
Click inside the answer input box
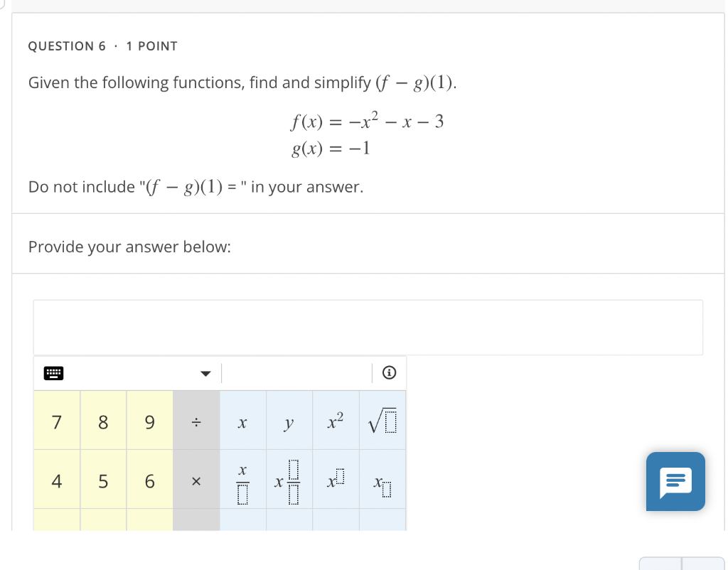[x=368, y=328]
